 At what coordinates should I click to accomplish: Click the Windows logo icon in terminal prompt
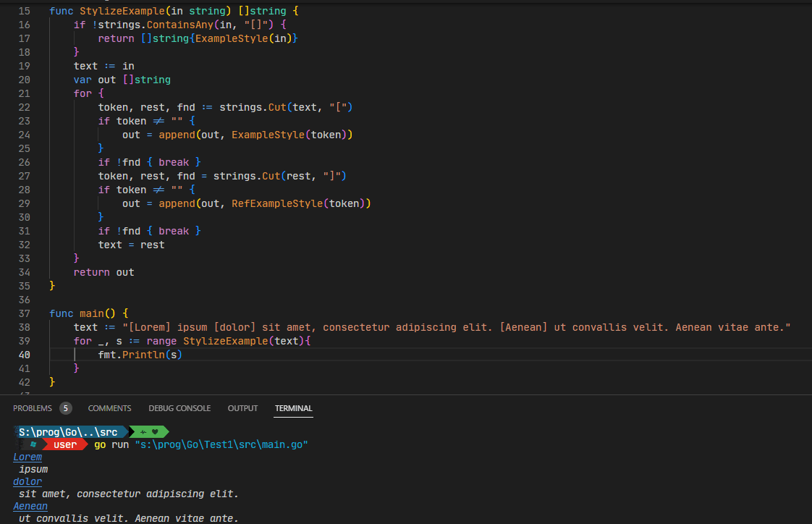[x=33, y=444]
